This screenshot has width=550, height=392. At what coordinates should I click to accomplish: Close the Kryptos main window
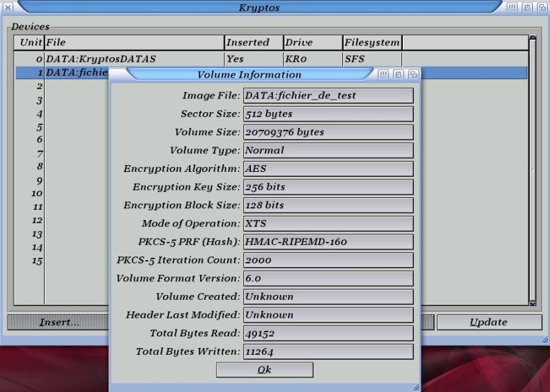(8, 7)
